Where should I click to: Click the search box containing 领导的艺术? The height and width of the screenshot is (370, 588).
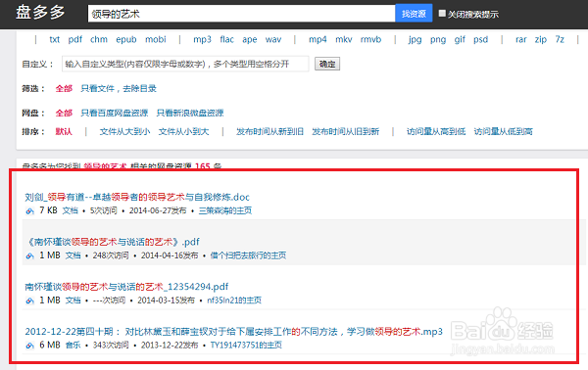241,14
